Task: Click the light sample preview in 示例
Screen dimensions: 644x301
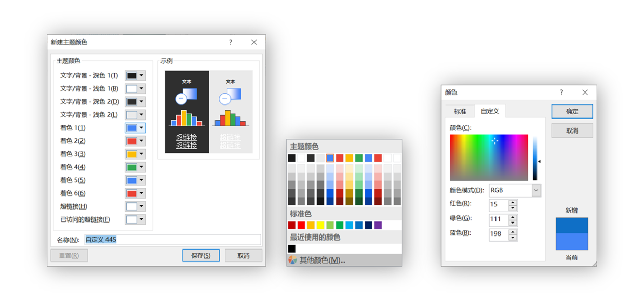Action: [x=231, y=112]
